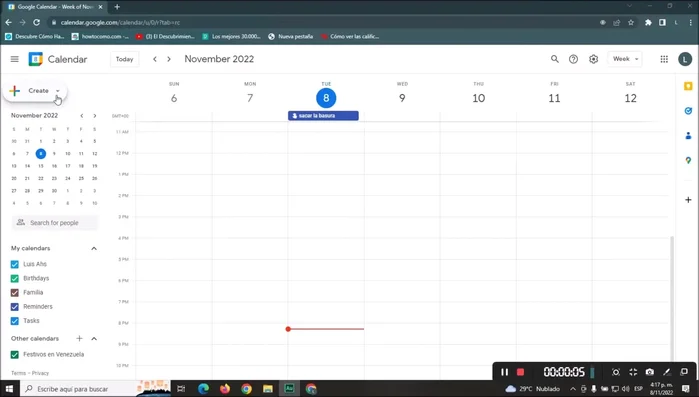Open the Support help icon
The height and width of the screenshot is (397, 699).
coord(573,59)
